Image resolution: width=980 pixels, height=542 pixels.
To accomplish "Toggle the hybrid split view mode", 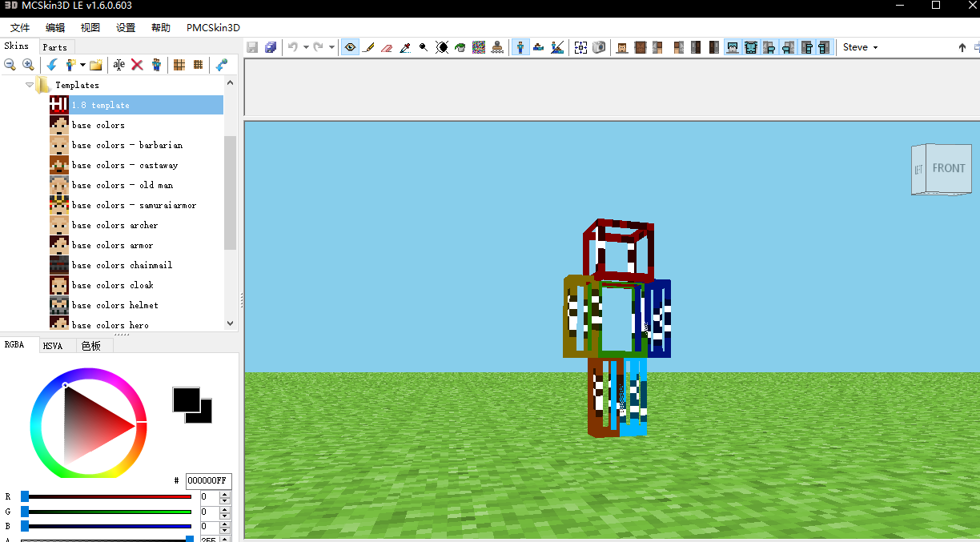I will pos(557,47).
